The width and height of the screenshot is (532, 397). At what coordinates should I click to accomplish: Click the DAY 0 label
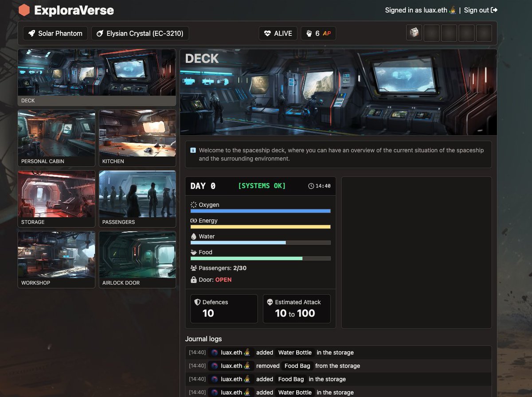coord(203,186)
